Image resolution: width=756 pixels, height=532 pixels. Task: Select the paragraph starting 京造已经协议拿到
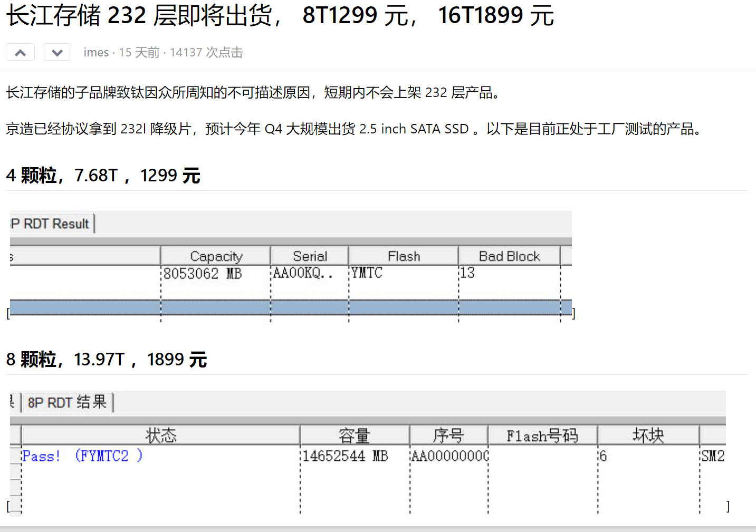[x=354, y=129]
